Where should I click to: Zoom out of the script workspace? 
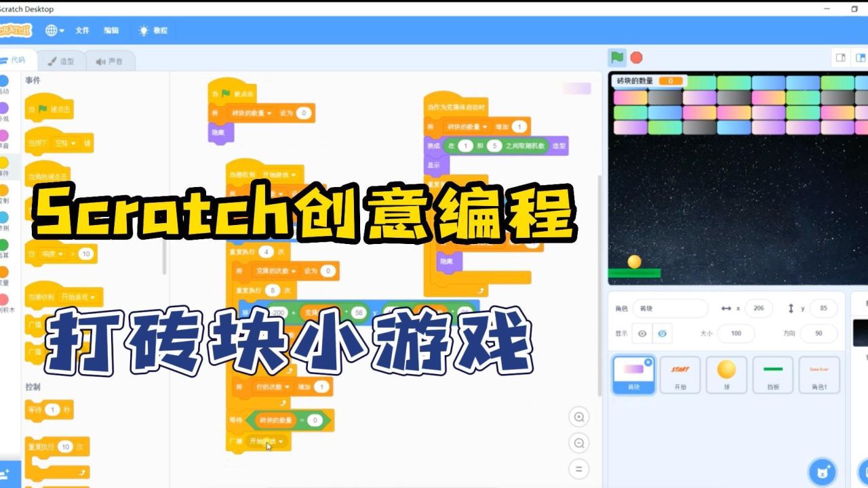coord(579,443)
